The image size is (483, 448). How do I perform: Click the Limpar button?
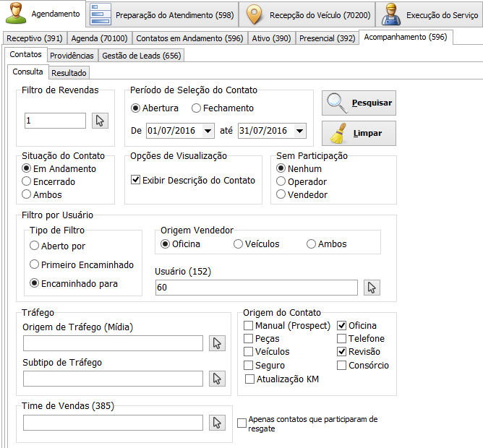tap(359, 134)
